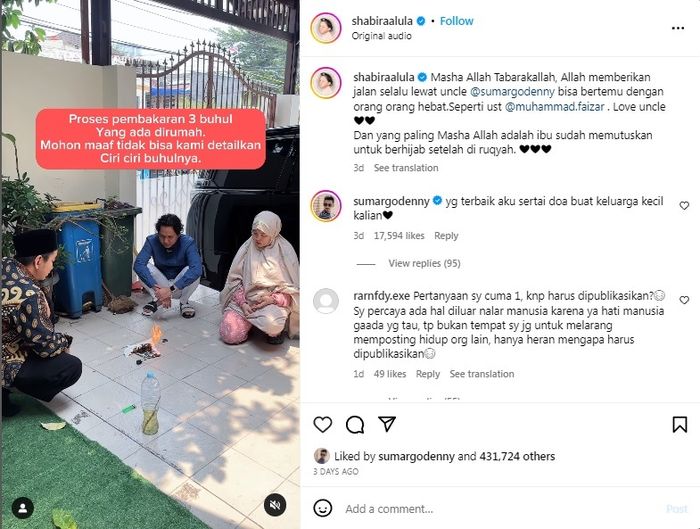Image resolution: width=700 pixels, height=529 pixels.
Task: Open the @sumargodenny mention in caption
Action: point(512,92)
